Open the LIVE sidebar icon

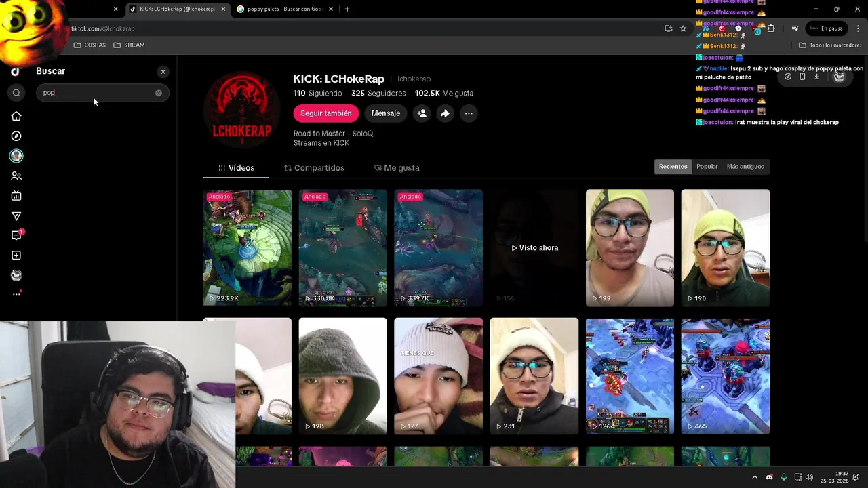pos(16,196)
